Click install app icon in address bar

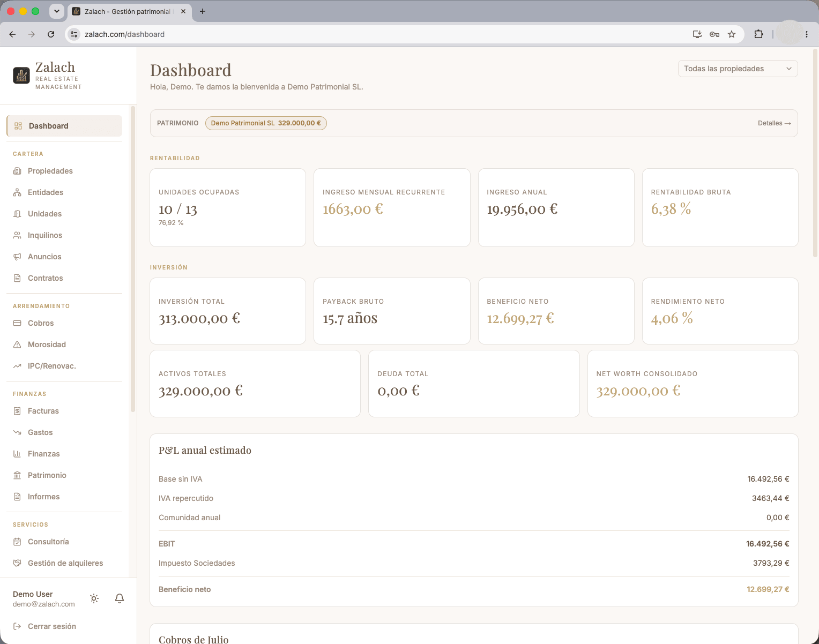[697, 34]
